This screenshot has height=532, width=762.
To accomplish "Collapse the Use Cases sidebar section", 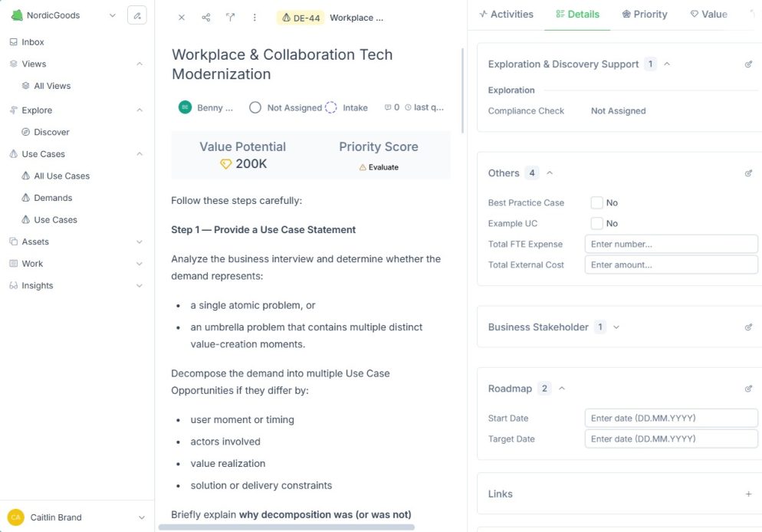I will click(x=140, y=154).
